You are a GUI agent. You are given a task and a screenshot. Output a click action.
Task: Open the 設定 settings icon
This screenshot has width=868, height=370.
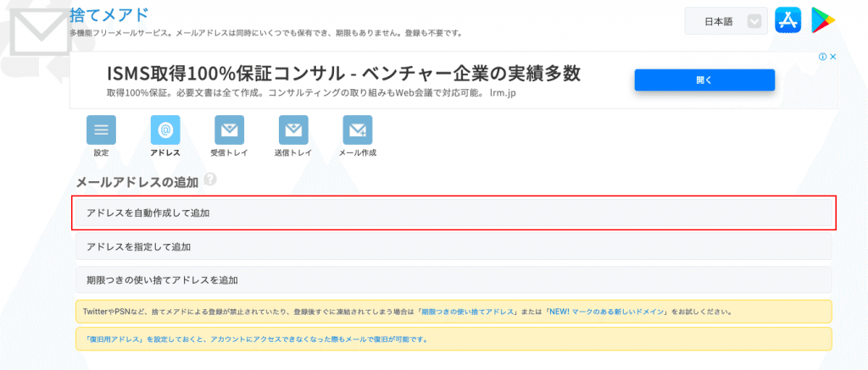(x=101, y=130)
